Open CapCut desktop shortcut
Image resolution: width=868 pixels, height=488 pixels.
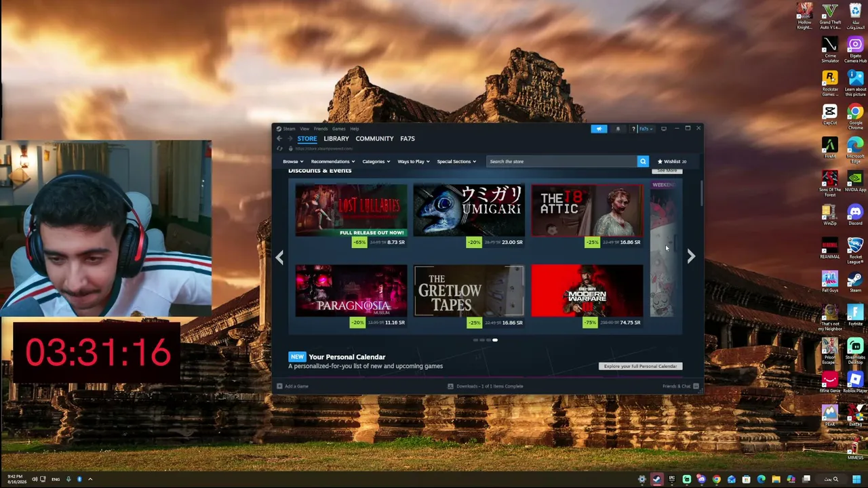(830, 115)
